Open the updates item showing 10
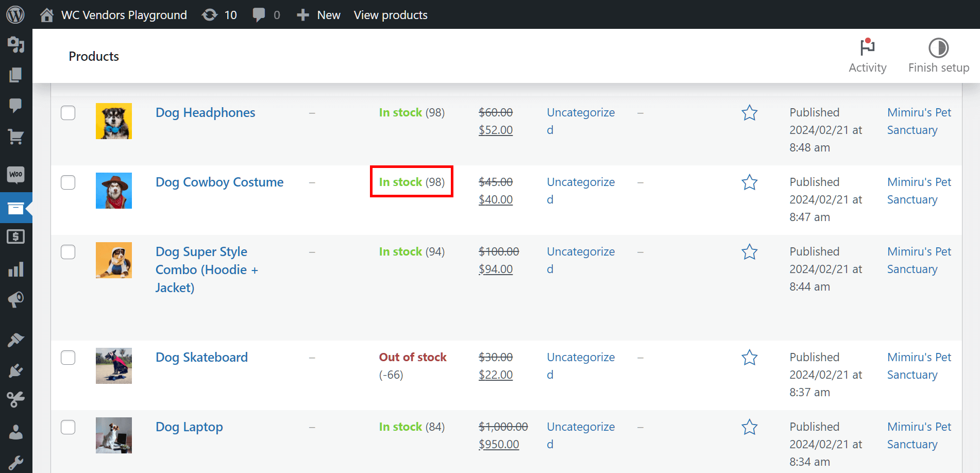This screenshot has height=473, width=980. coord(219,15)
